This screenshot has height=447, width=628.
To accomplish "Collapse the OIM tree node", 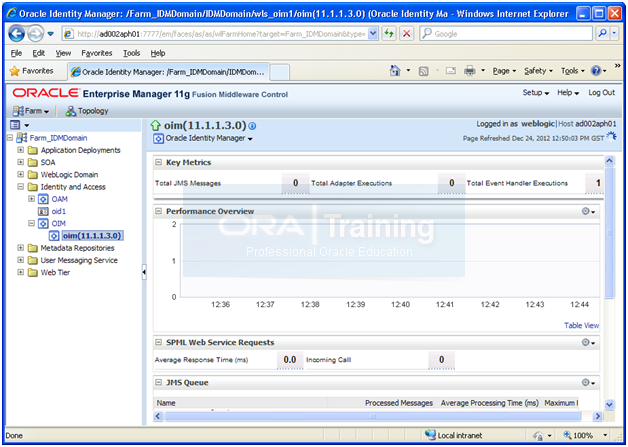I will coord(31,223).
